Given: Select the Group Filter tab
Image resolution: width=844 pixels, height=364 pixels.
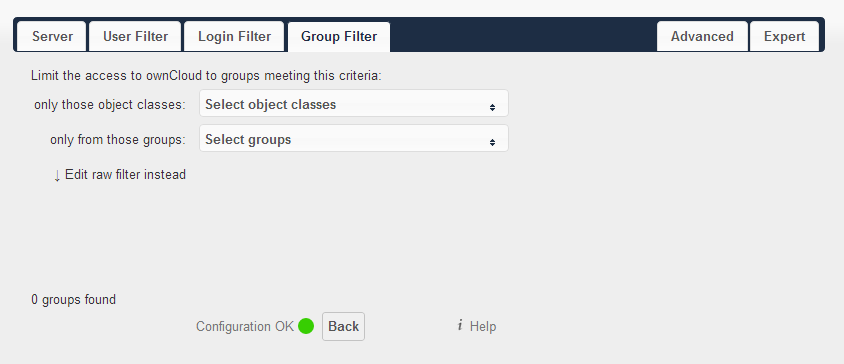Looking at the screenshot, I should 339,37.
